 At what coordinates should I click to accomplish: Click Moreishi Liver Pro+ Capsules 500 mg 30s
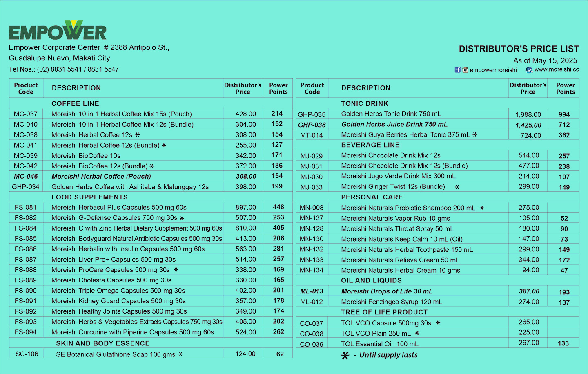click(x=114, y=260)
